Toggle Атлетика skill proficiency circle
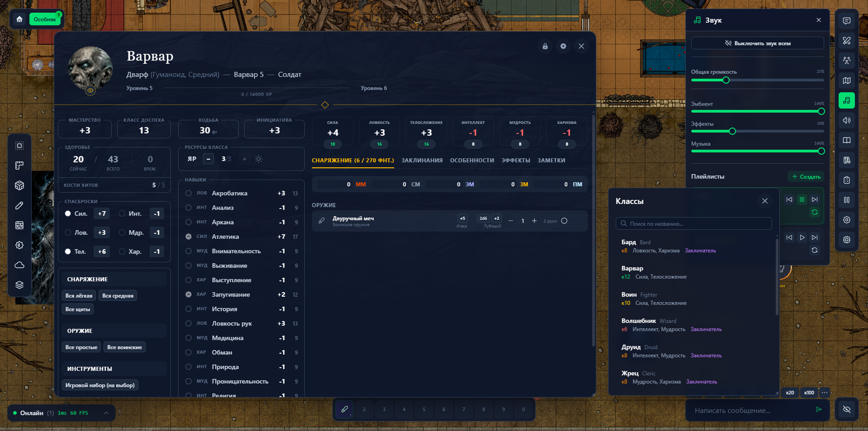The image size is (868, 431). [189, 237]
